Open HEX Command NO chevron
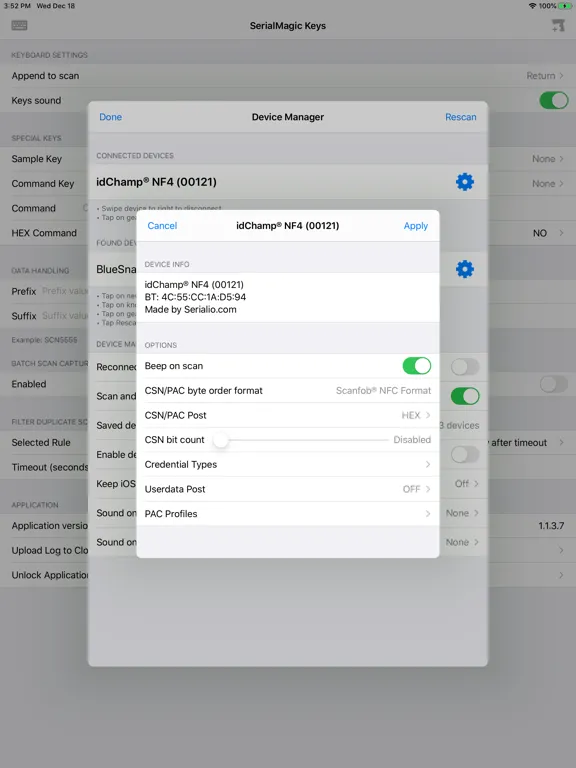The image size is (576, 768). 561,233
